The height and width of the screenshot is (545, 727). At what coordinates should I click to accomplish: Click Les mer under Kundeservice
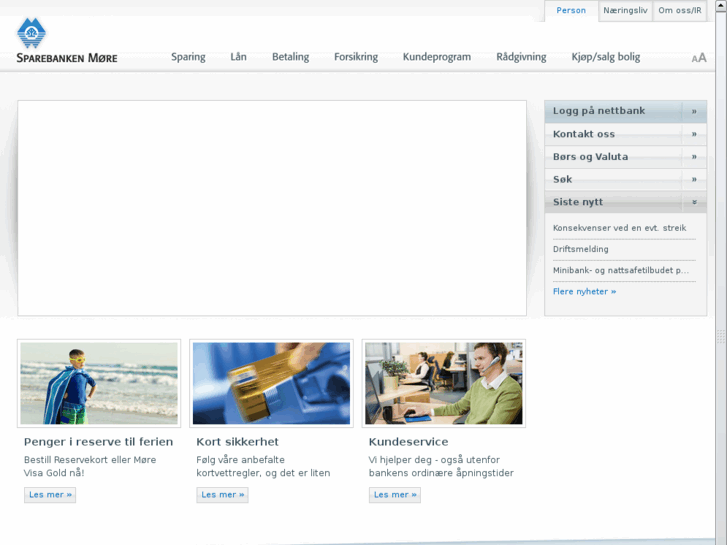[x=395, y=495]
